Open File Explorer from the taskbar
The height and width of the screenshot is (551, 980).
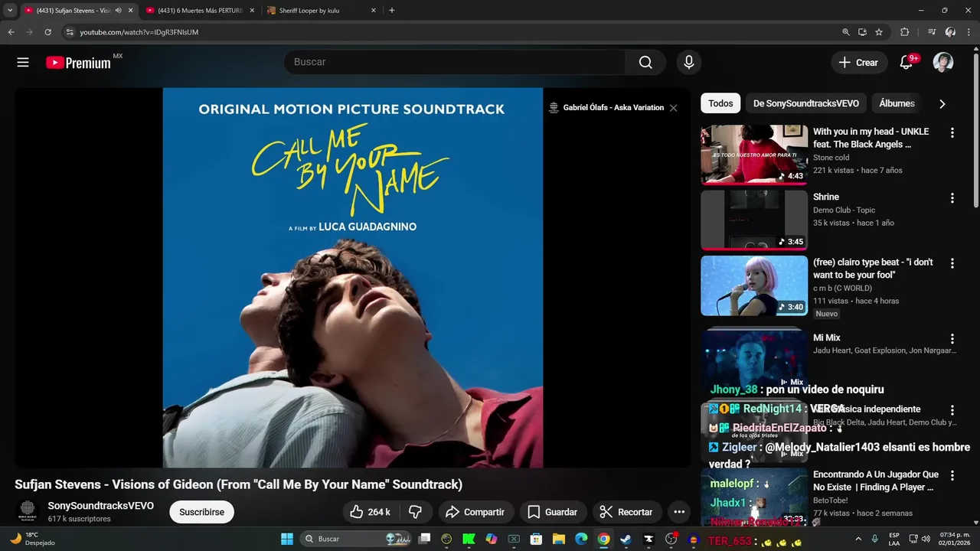coord(559,539)
